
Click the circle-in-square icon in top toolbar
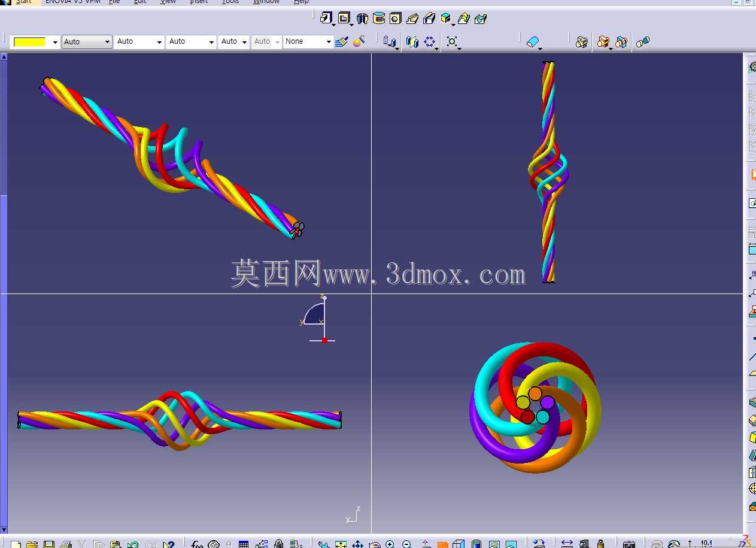(395, 19)
